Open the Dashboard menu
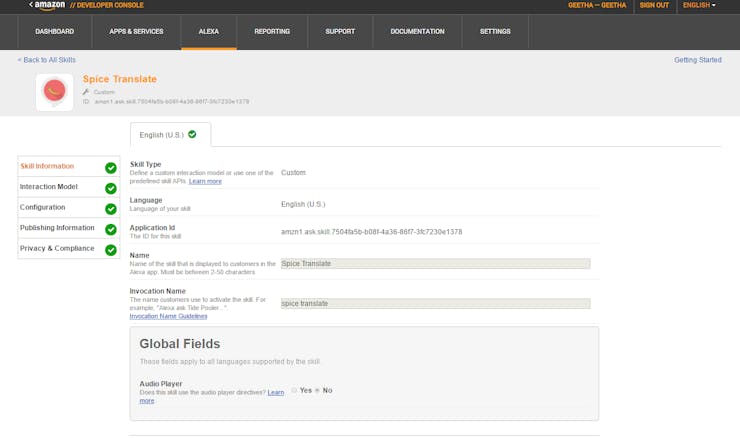 pyautogui.click(x=55, y=32)
